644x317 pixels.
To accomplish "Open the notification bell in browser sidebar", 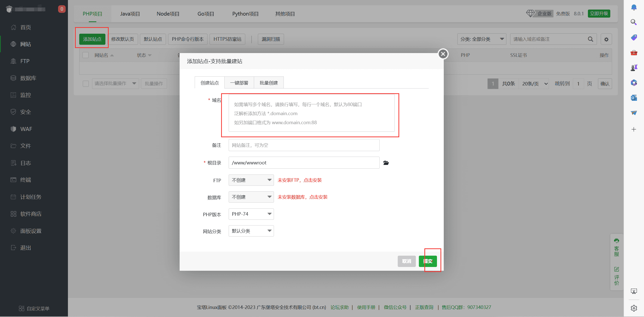I will [x=634, y=8].
